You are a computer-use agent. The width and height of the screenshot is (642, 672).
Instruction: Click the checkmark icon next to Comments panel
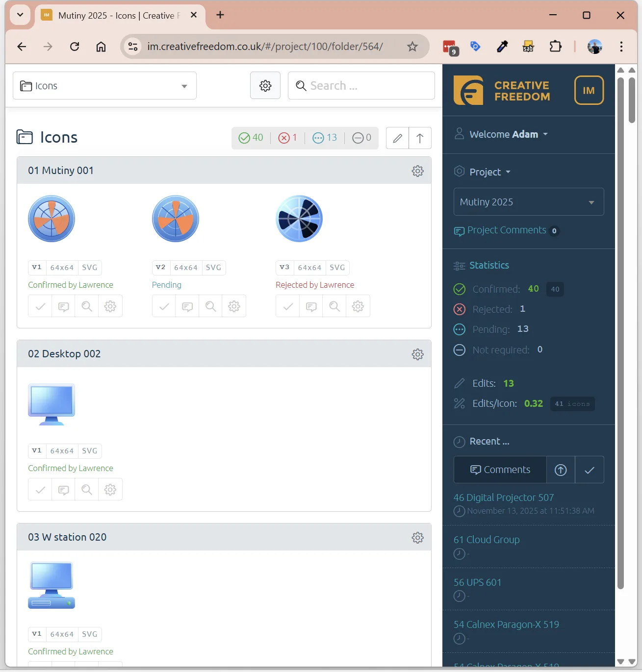[589, 469]
